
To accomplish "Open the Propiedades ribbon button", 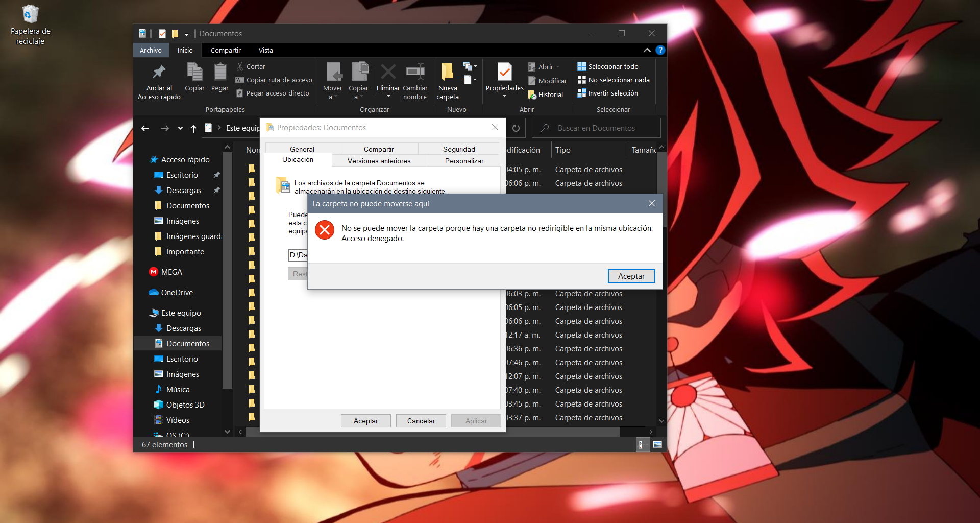I will (504, 81).
